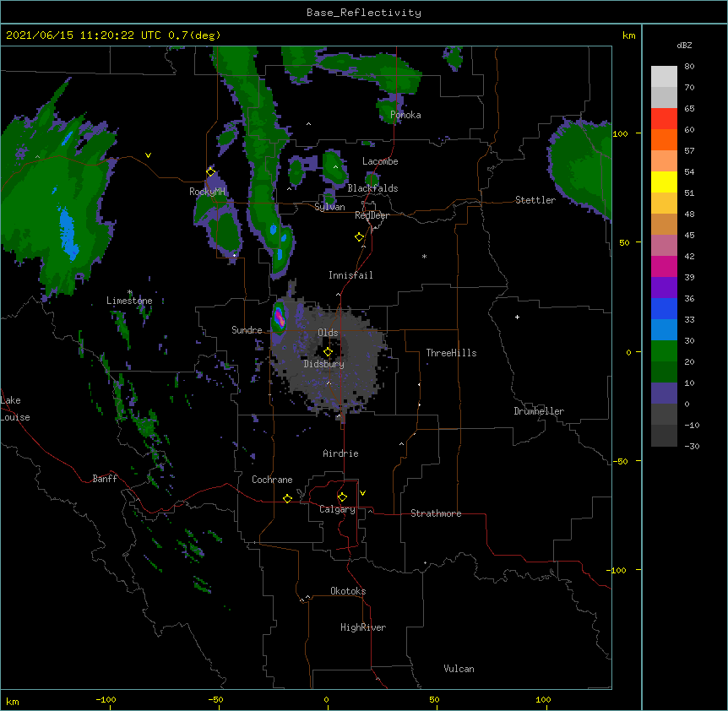Click the -30 value on the dBZ scale

[692, 446]
